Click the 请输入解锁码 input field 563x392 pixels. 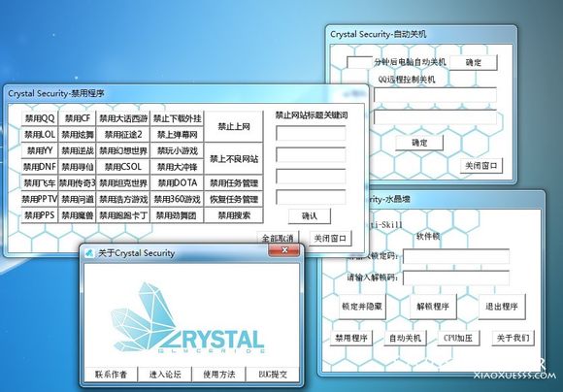pos(456,278)
